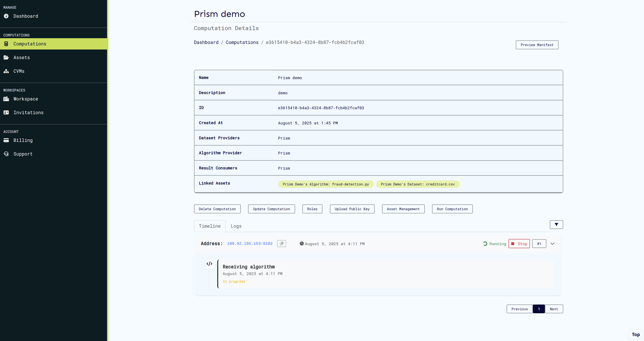Click the Top button

tap(636, 335)
